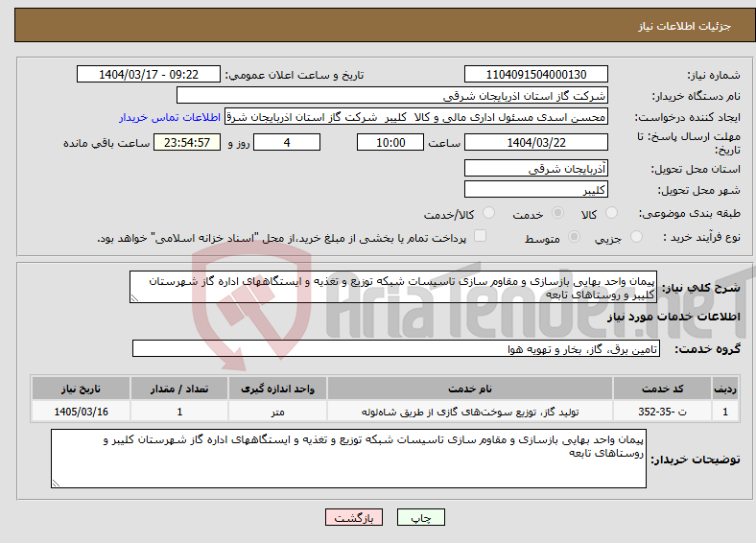756x543 pixels.
Task: Select the خدمت radio button
Action: pyautogui.click(x=557, y=213)
